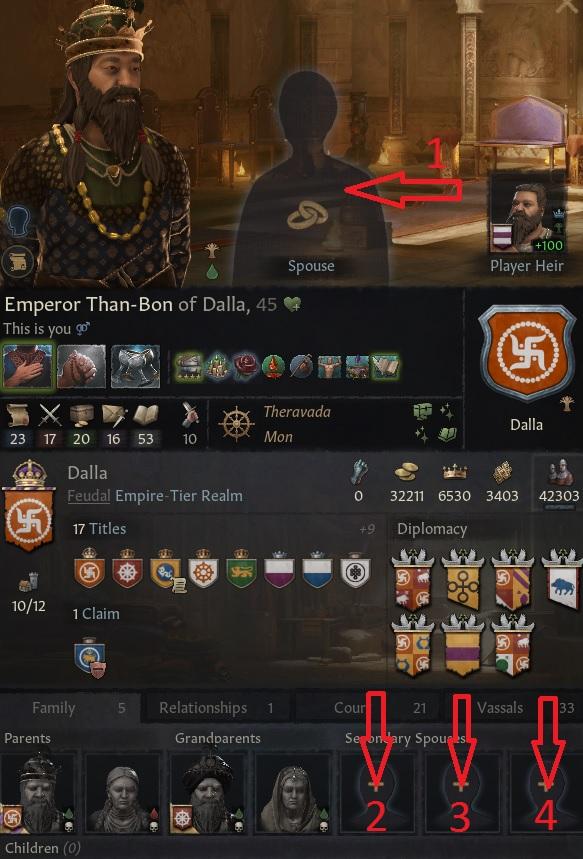Viewport: 583px width, 859px height.
Task: Click the yellow and purple striped ally banner
Action: coord(462,646)
